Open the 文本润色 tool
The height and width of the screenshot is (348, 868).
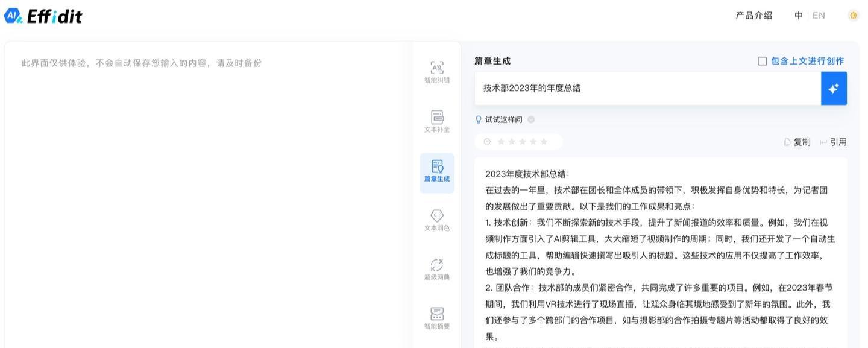click(437, 220)
